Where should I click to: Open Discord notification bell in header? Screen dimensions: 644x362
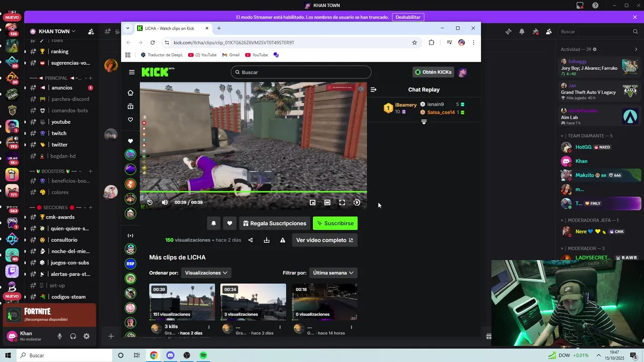[522, 31]
